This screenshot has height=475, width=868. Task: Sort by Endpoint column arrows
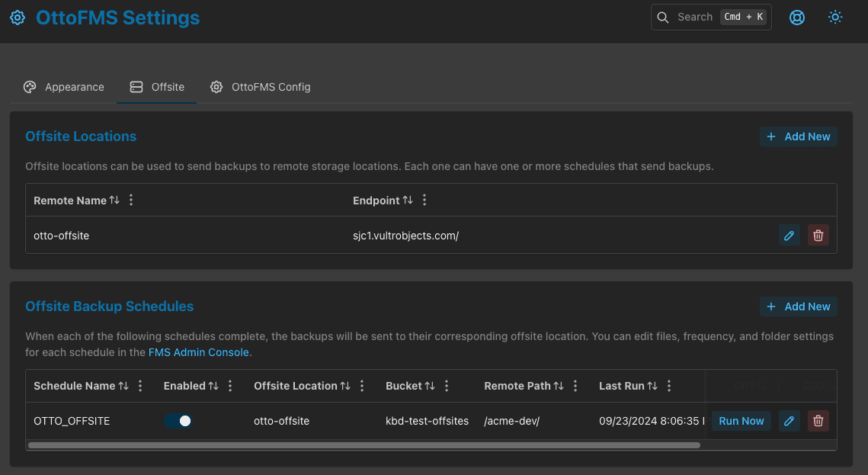click(x=408, y=201)
